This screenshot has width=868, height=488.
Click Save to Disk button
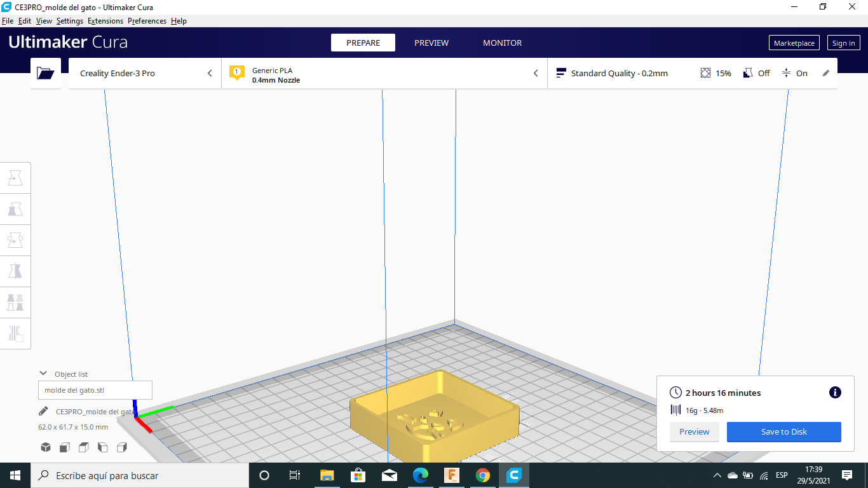[x=784, y=431]
